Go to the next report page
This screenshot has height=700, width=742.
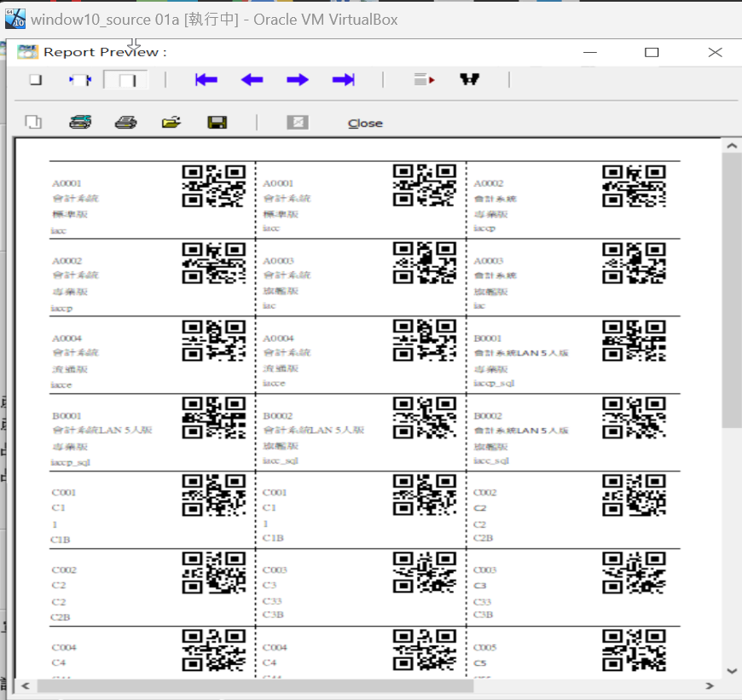tap(298, 80)
